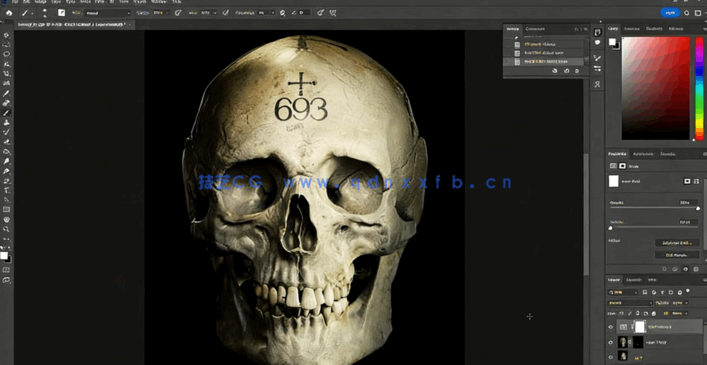Toggle pressure for size in options bar
This screenshot has width=707, height=365.
320,13
